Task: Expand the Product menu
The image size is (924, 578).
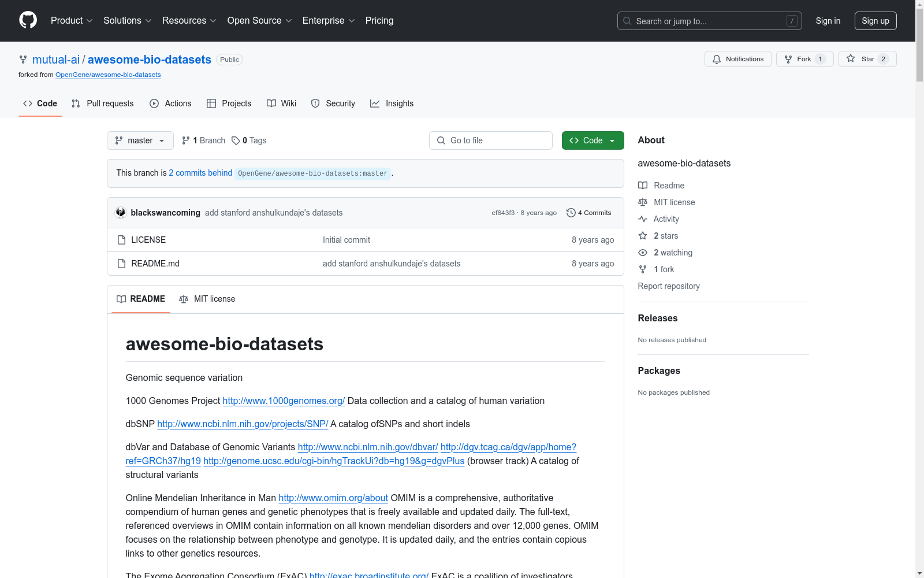Action: (x=72, y=21)
